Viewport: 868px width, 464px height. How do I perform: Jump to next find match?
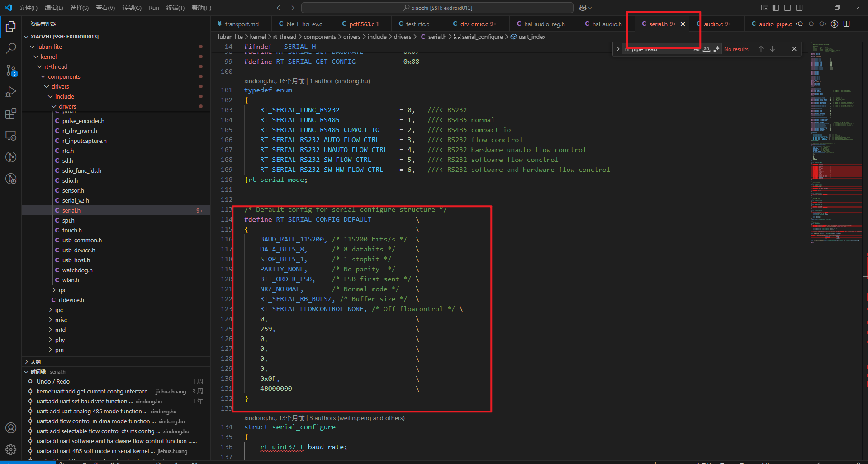click(772, 49)
